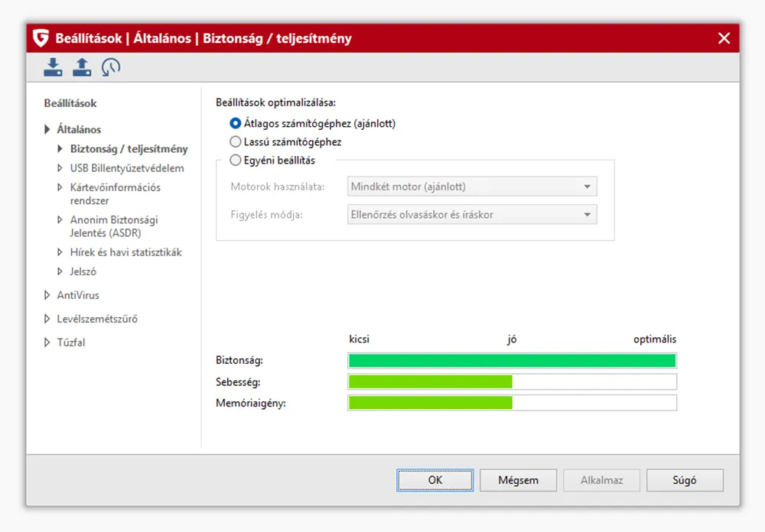This screenshot has width=765, height=532.
Task: Open the Motorok használata dropdown
Action: [x=472, y=187]
